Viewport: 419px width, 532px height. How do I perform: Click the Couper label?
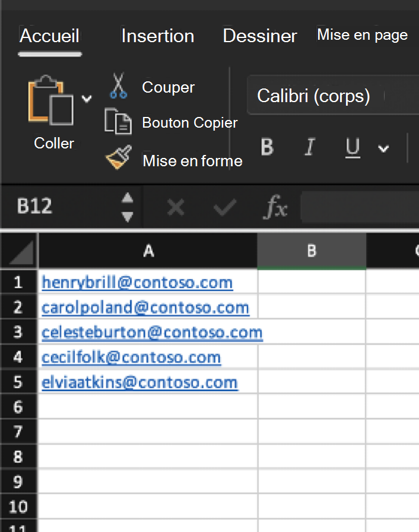point(168,87)
